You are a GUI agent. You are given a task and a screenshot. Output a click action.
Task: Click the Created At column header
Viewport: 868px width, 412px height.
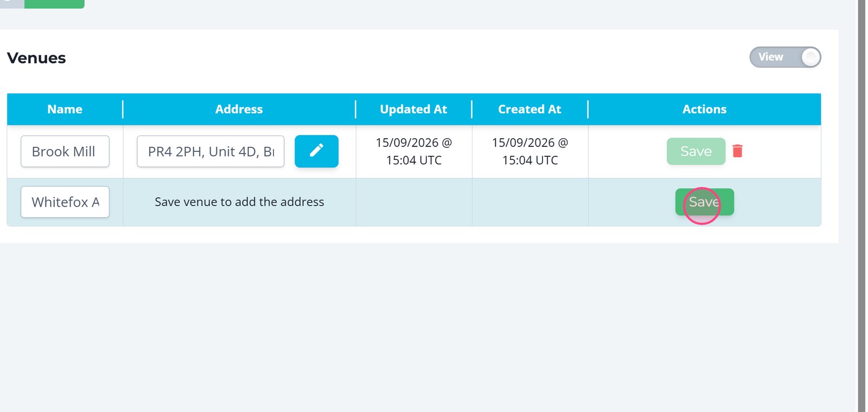[529, 109]
